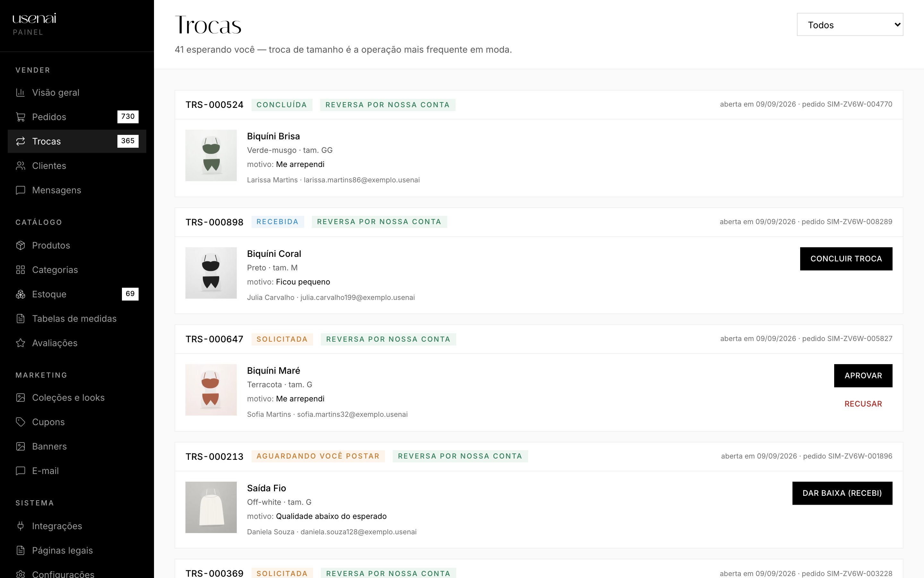Click order reference SIM-ZV6W-004770
Image resolution: width=924 pixels, height=578 pixels.
[860, 104]
